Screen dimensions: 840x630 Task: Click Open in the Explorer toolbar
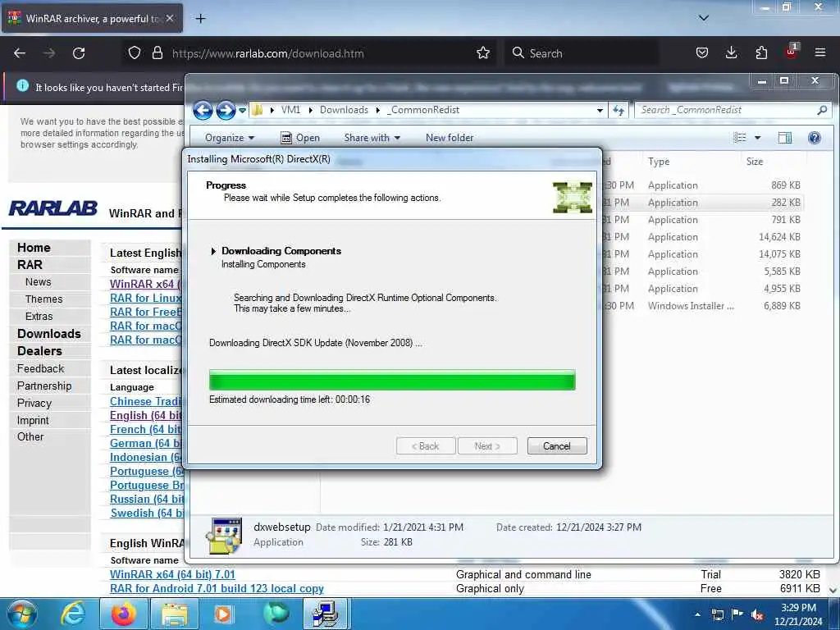(x=300, y=138)
